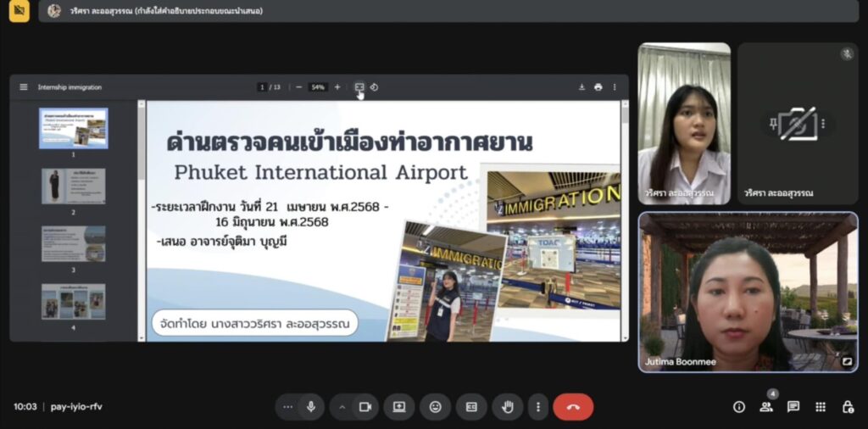Image resolution: width=868 pixels, height=429 pixels.
Task: Click the presenter name banner text
Action: pos(166,11)
